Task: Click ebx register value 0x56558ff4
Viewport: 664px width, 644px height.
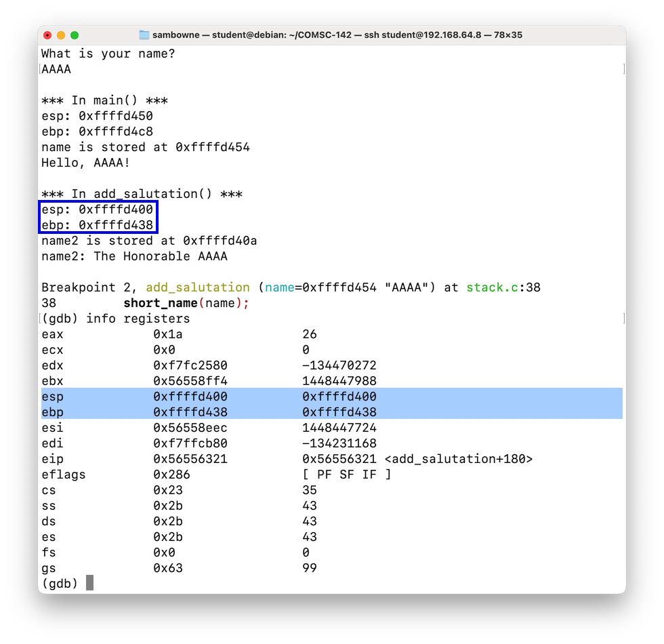Action: click(x=190, y=381)
